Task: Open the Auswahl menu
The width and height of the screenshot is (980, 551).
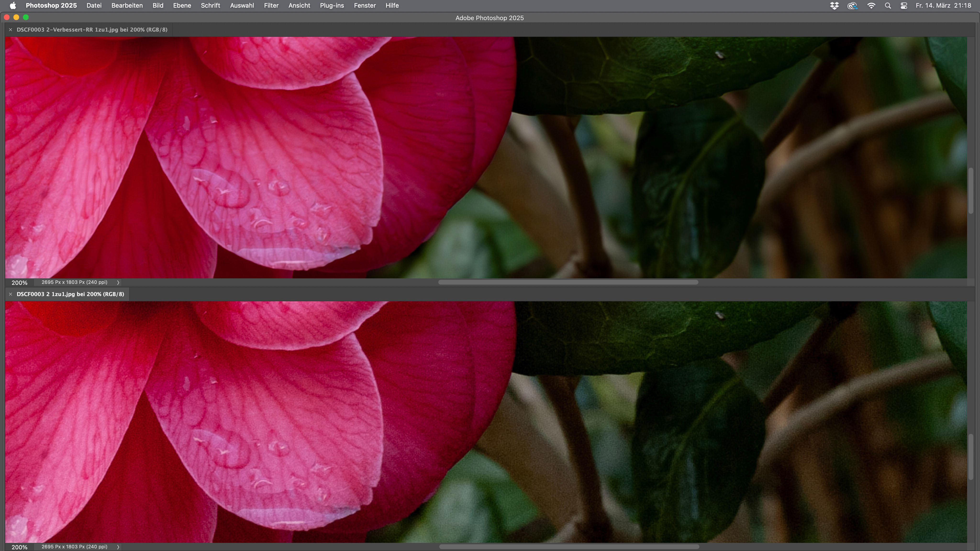Action: pyautogui.click(x=242, y=5)
